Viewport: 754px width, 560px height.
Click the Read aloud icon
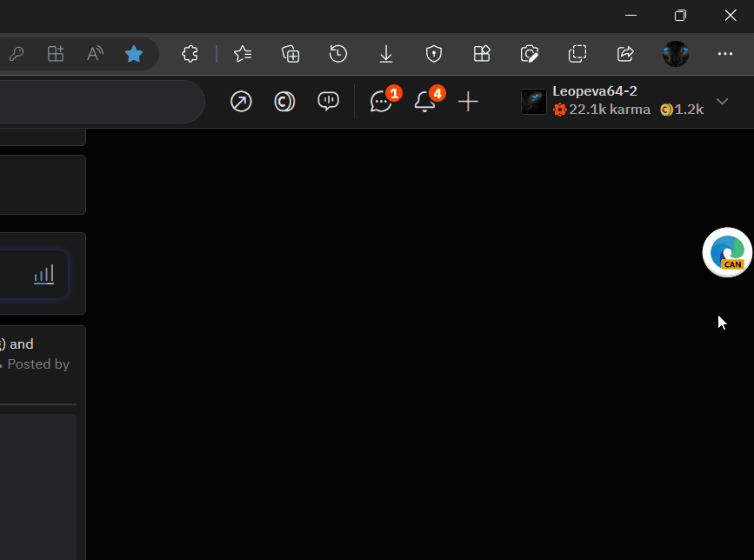[x=95, y=54]
